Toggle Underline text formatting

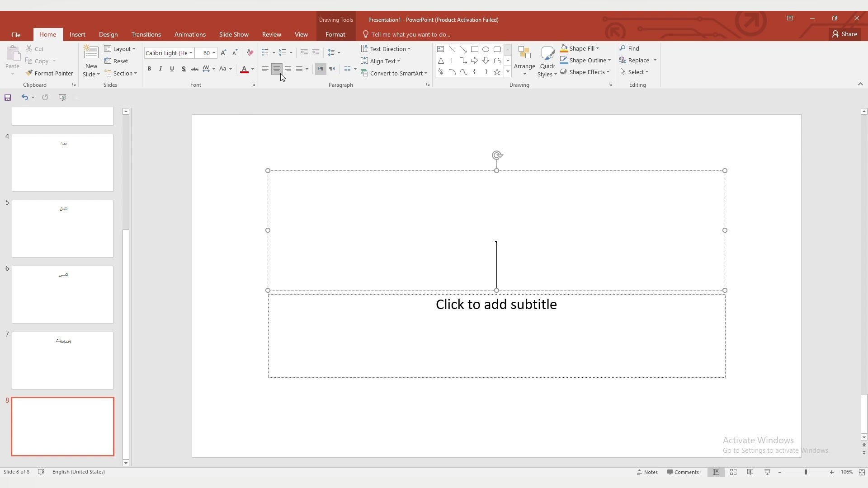coord(172,69)
